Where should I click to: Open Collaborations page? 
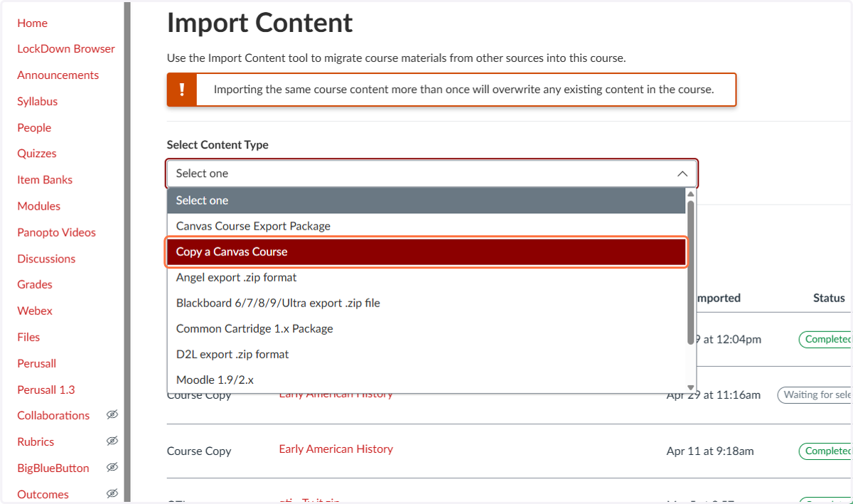53,415
